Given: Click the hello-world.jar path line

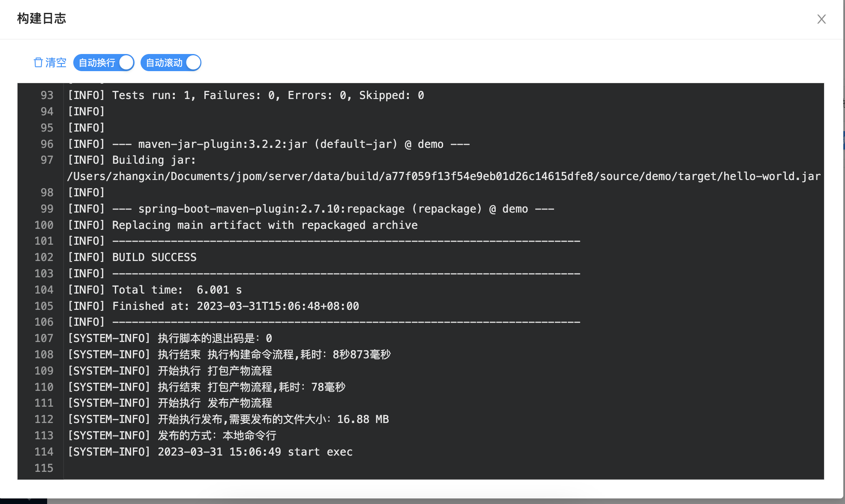Looking at the screenshot, I should point(443,176).
